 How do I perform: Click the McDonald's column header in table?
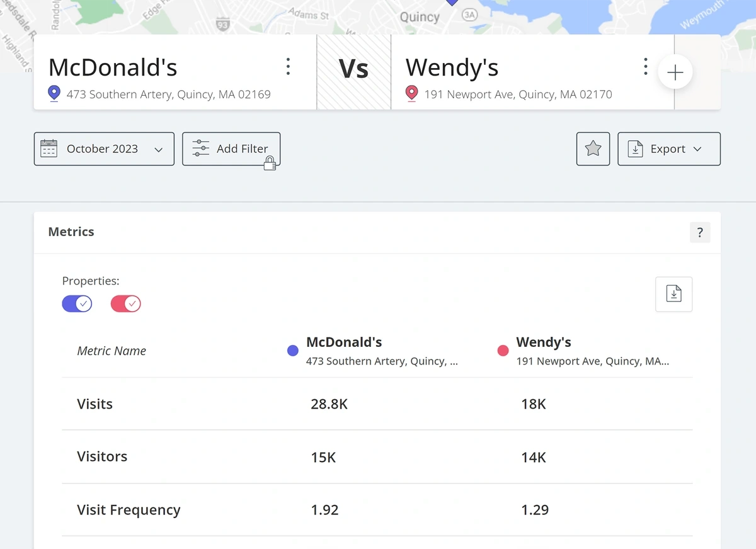pos(344,342)
